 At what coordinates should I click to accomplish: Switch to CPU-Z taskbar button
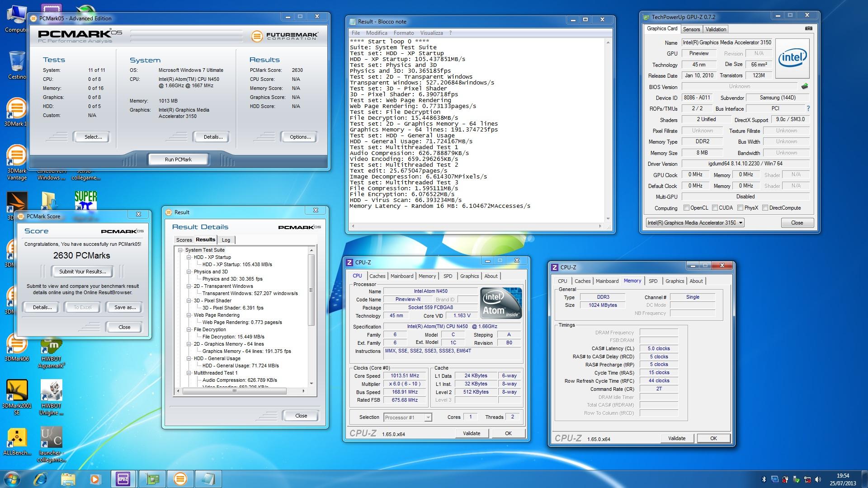(x=123, y=479)
